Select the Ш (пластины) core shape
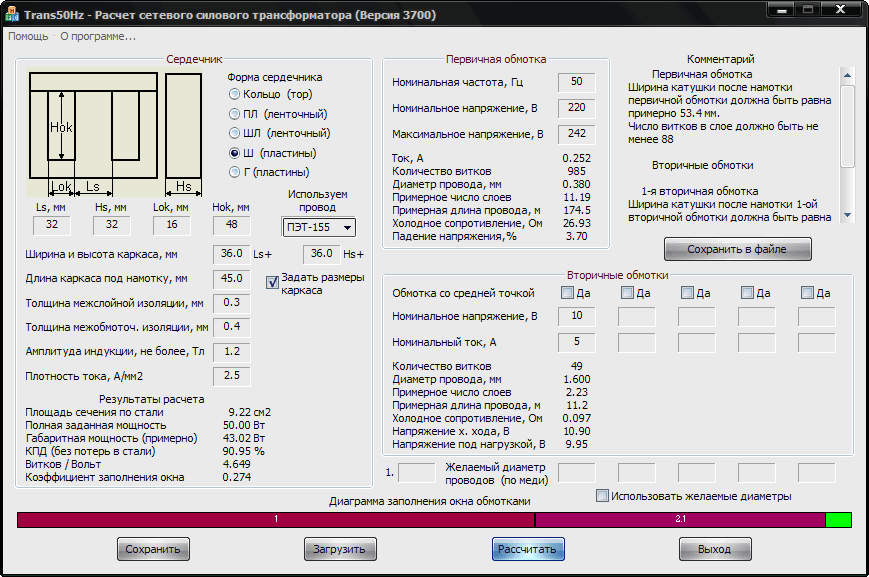 [272, 153]
